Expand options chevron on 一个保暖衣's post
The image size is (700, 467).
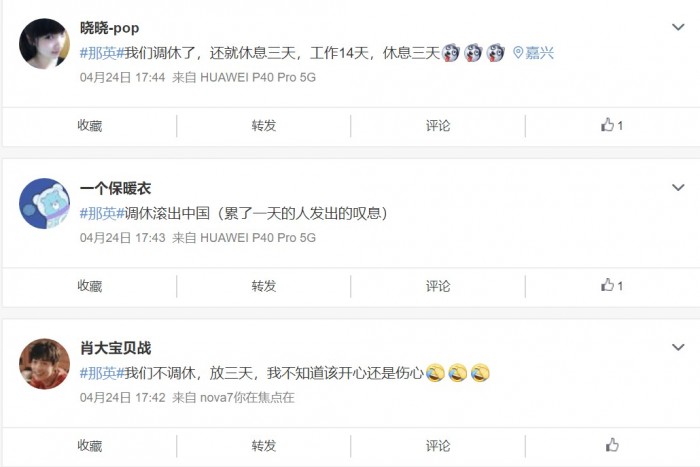pos(678,188)
